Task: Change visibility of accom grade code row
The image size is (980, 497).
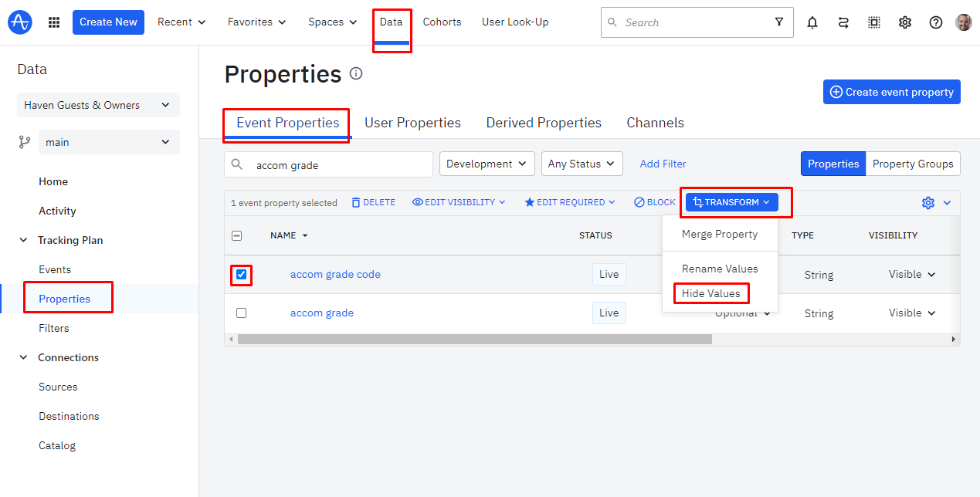Action: tap(911, 274)
